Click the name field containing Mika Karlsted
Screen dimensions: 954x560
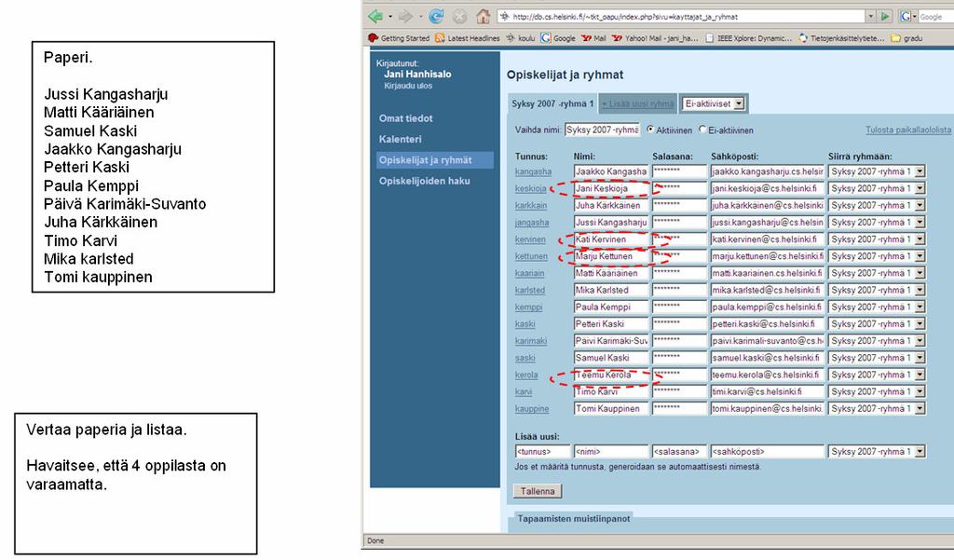(x=611, y=291)
